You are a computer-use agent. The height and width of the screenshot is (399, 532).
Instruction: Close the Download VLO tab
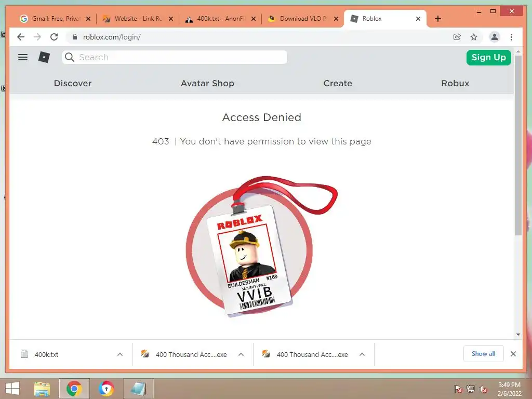336,19
